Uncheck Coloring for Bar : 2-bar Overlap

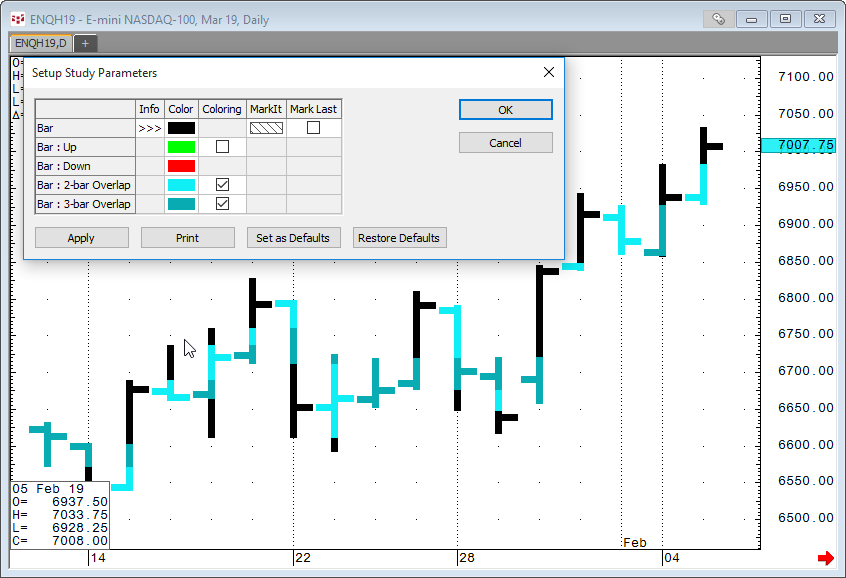point(222,185)
